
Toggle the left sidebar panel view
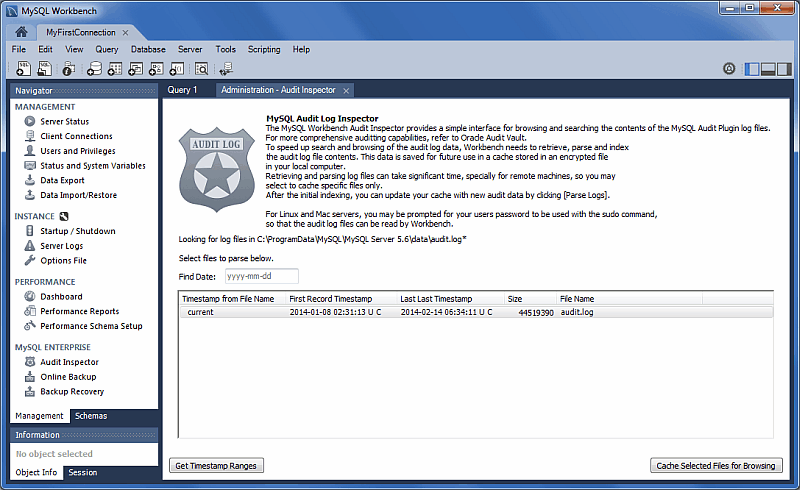[752, 69]
